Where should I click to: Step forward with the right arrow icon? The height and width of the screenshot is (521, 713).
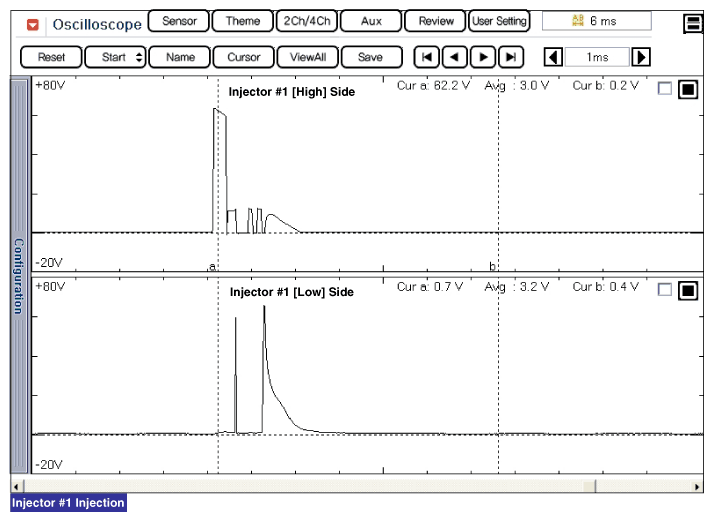483,57
